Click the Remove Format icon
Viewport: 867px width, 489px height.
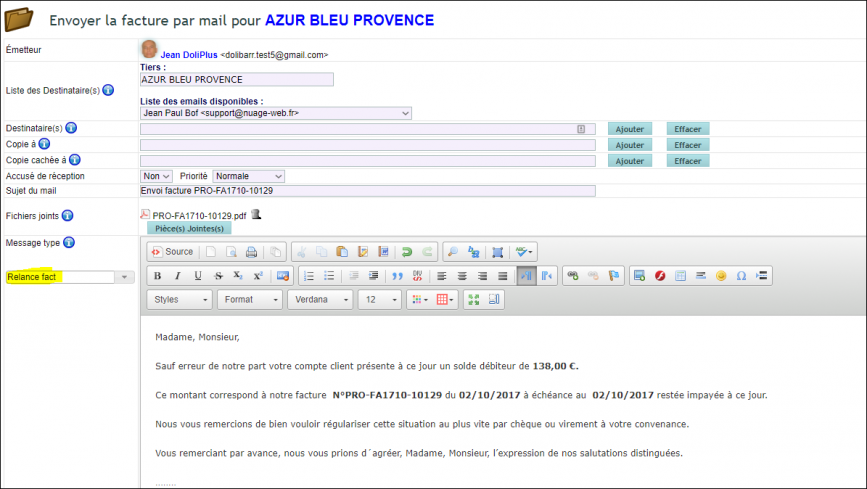point(283,275)
